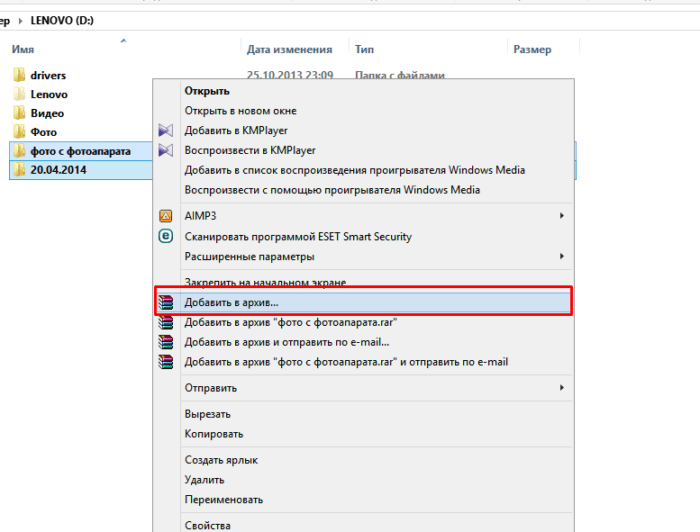The width and height of the screenshot is (700, 532).
Task: Click the KMPlayer icon beside "Воспроизвести в KMPlayer"
Action: pyautogui.click(x=166, y=150)
